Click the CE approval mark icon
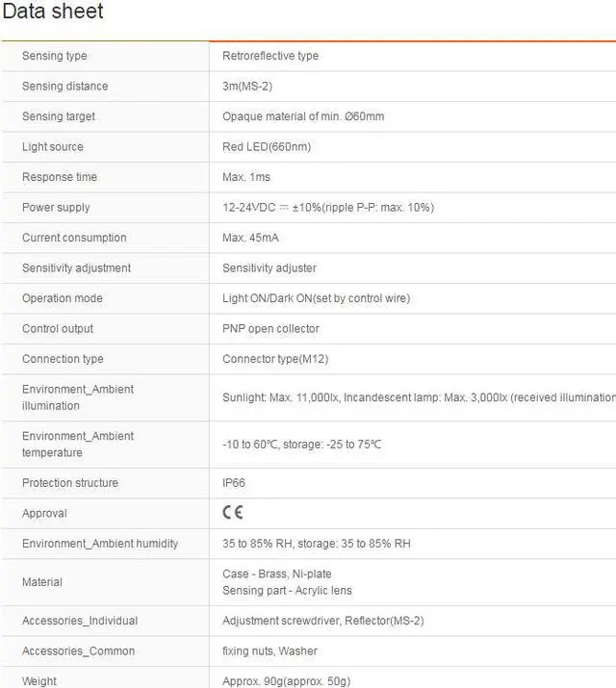The image size is (616, 688). [233, 513]
